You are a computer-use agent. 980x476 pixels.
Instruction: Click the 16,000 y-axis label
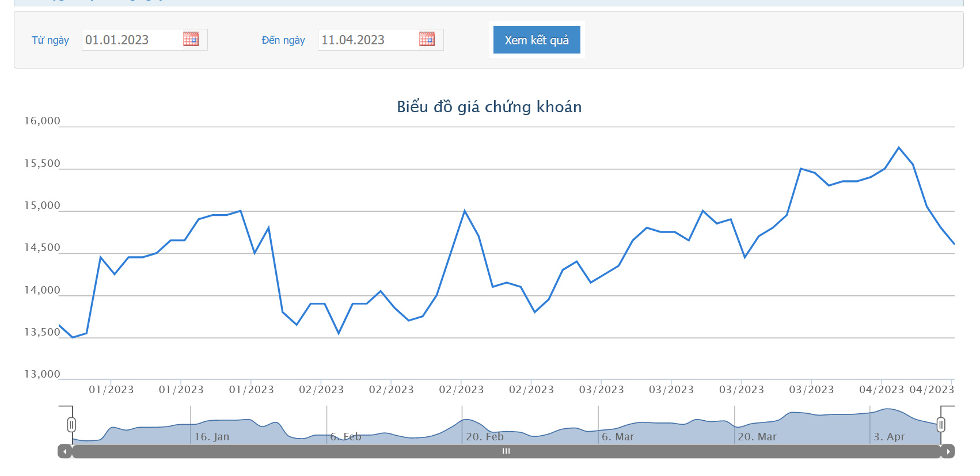click(x=42, y=121)
